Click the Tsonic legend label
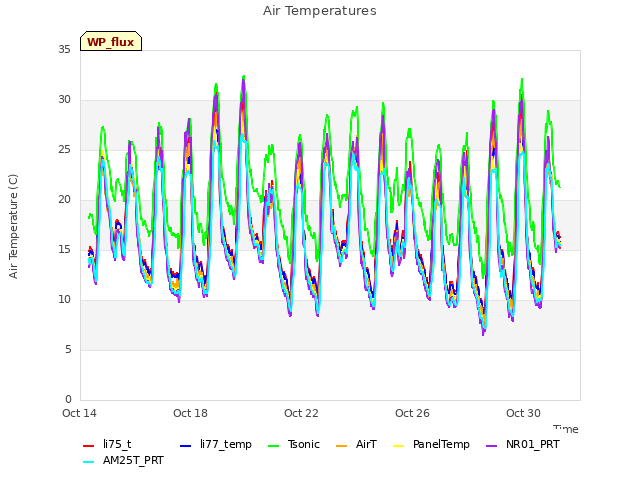Image resolution: width=640 pixels, height=480 pixels. (304, 444)
